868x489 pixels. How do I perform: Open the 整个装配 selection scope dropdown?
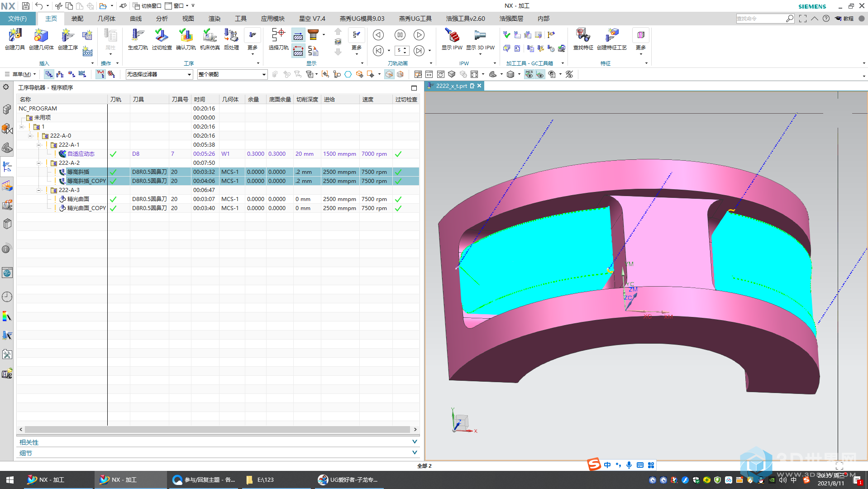(x=232, y=74)
